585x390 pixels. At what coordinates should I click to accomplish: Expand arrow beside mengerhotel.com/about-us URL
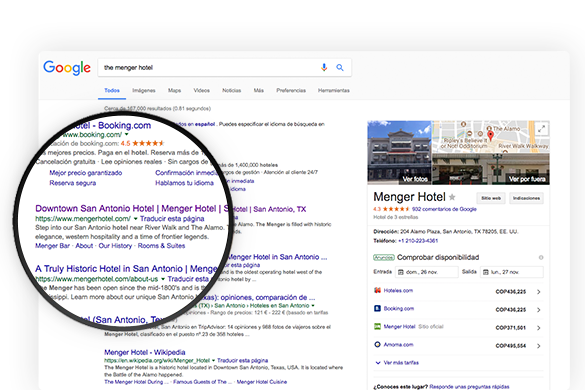(163, 279)
